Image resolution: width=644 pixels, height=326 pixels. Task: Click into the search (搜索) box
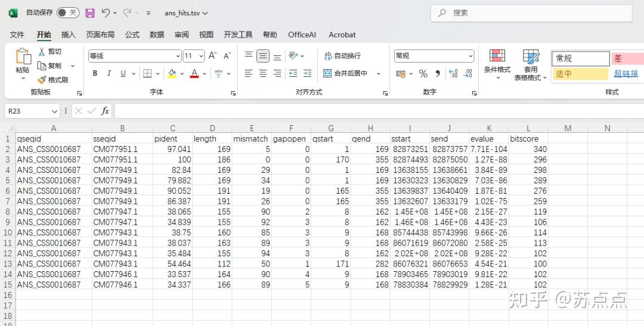click(x=531, y=13)
